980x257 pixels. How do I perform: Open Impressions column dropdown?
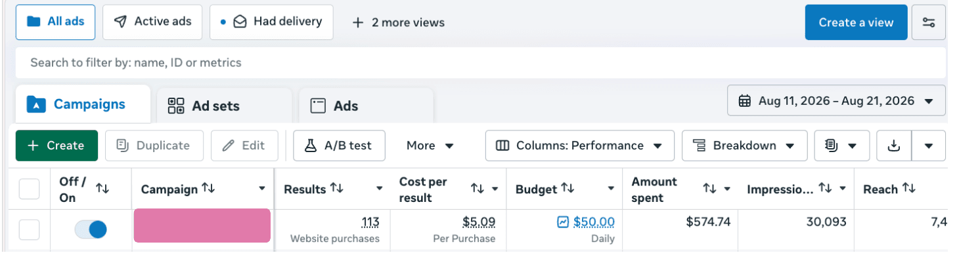843,189
